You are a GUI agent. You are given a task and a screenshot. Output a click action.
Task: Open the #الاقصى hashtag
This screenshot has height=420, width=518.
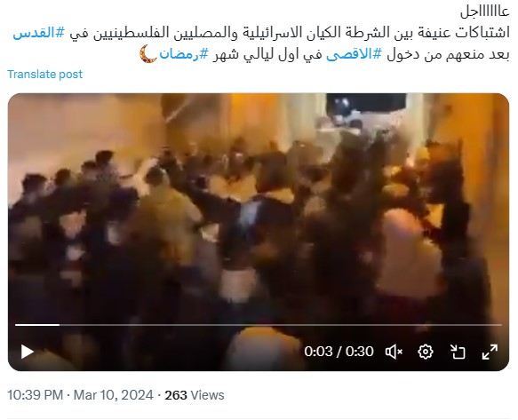(355, 54)
